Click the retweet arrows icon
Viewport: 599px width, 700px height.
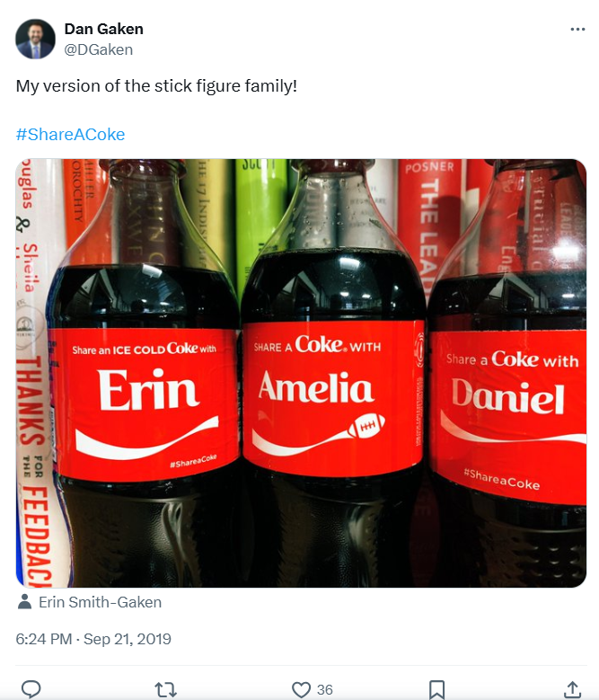pyautogui.click(x=165, y=689)
